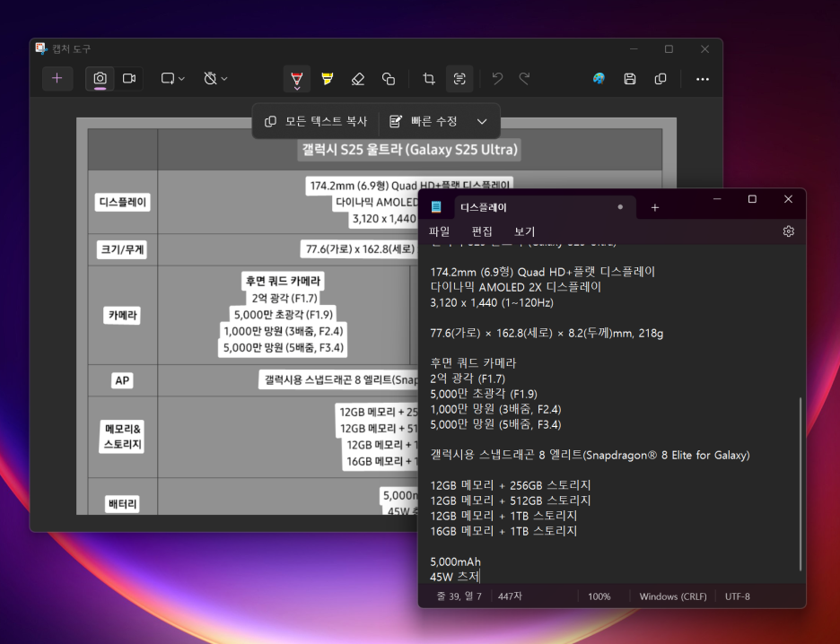Image resolution: width=840 pixels, height=644 pixels.
Task: Add a new Notepad tab
Action: 654,207
